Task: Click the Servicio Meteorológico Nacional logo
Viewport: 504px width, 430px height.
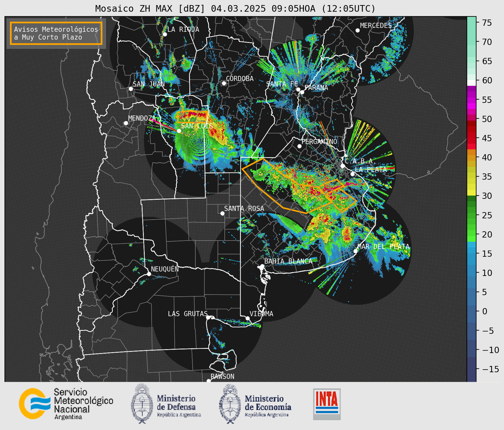Action: pyautogui.click(x=66, y=404)
